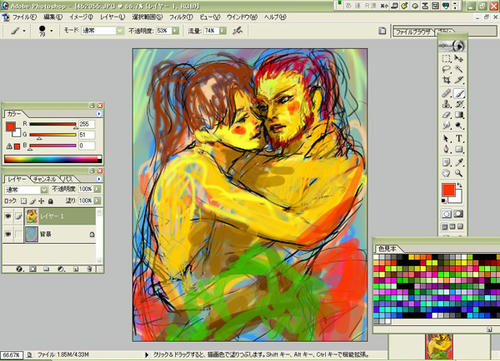Screen dimensions: 500x361
Task: Select the Crop tool
Action: click(x=446, y=80)
